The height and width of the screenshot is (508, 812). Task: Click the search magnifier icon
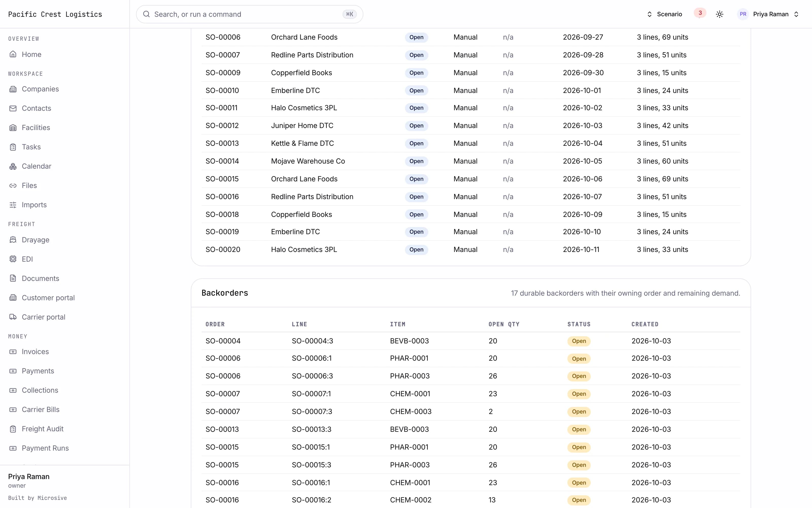146,14
